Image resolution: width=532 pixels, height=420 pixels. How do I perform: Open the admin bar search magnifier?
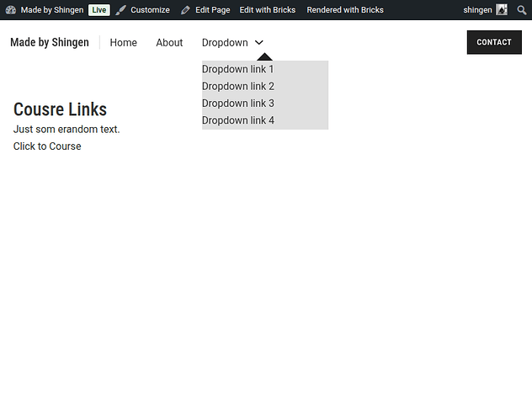(x=522, y=10)
